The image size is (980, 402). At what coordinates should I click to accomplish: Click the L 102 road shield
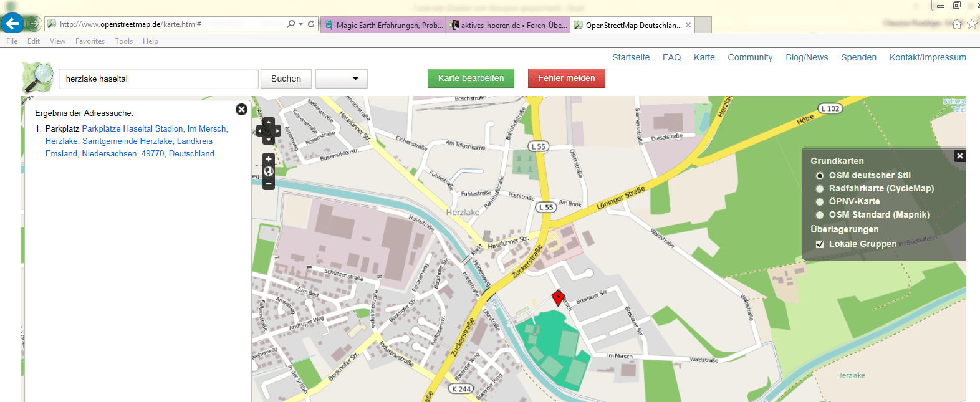830,108
